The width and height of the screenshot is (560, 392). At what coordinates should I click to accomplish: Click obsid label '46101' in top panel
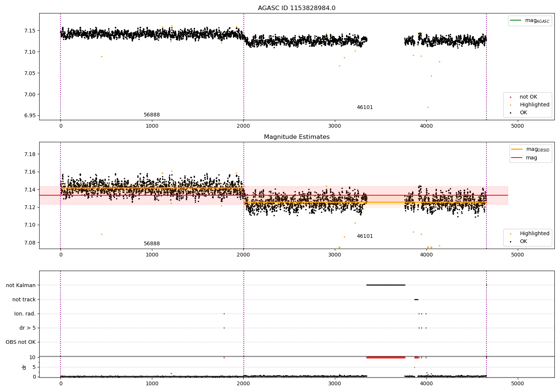365,107
